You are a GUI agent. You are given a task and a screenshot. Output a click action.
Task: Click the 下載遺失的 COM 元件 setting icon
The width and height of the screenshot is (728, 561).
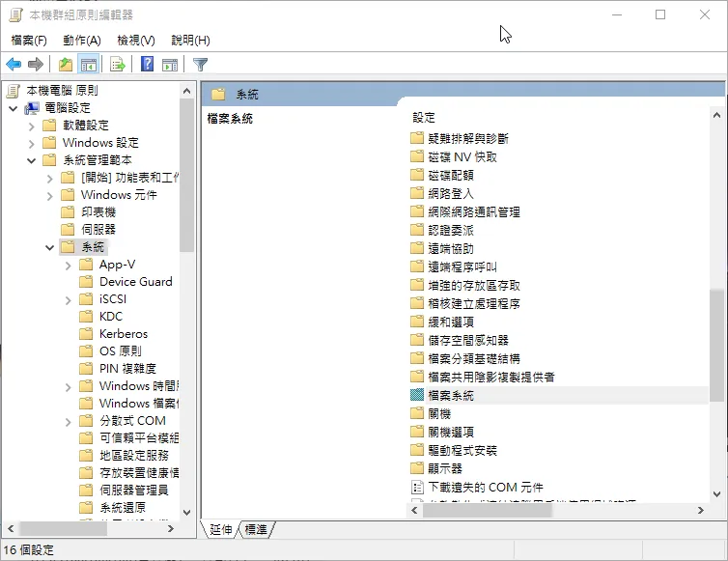pos(417,488)
